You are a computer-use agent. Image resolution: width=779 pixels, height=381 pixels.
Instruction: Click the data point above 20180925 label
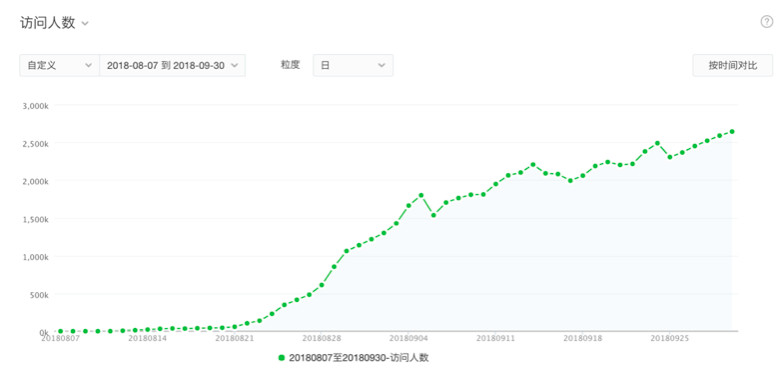(x=670, y=157)
